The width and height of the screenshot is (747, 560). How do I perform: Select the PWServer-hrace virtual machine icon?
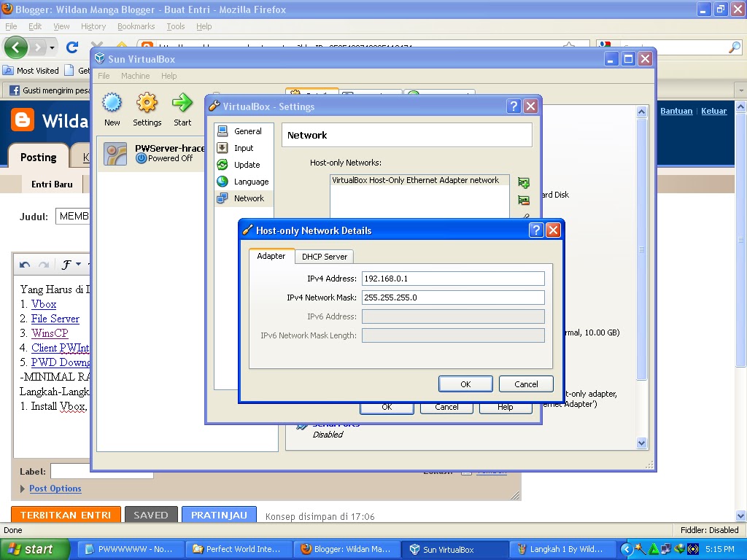[115, 154]
